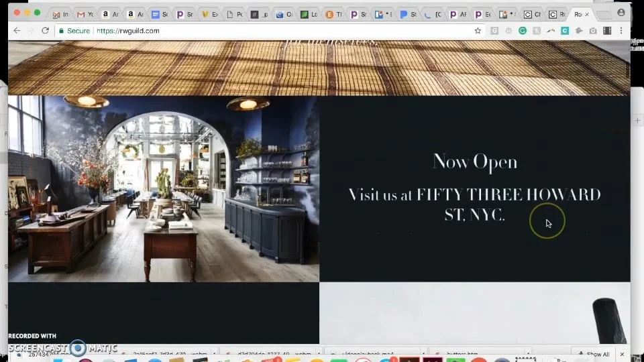Click the forward navigation arrow

31,31
